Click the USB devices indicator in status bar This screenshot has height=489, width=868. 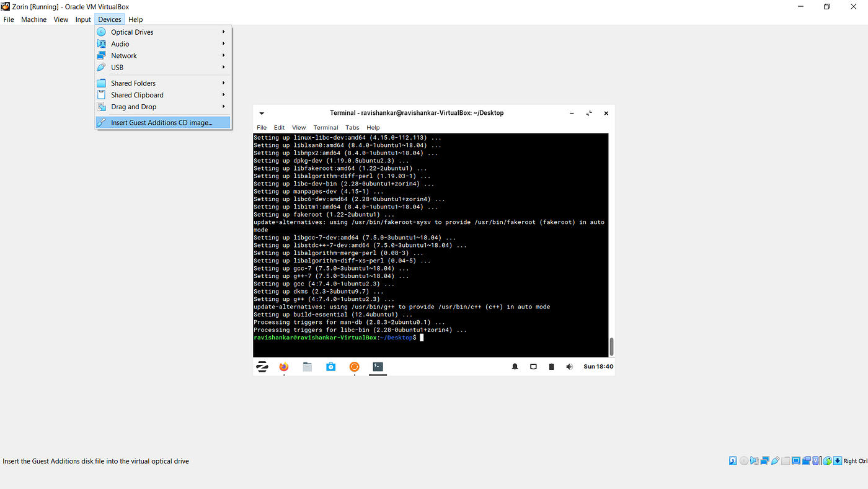pyautogui.click(x=775, y=460)
